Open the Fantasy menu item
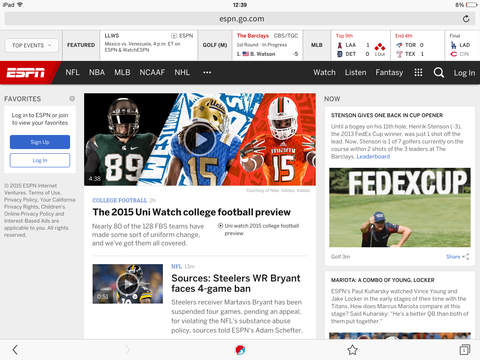 point(389,72)
